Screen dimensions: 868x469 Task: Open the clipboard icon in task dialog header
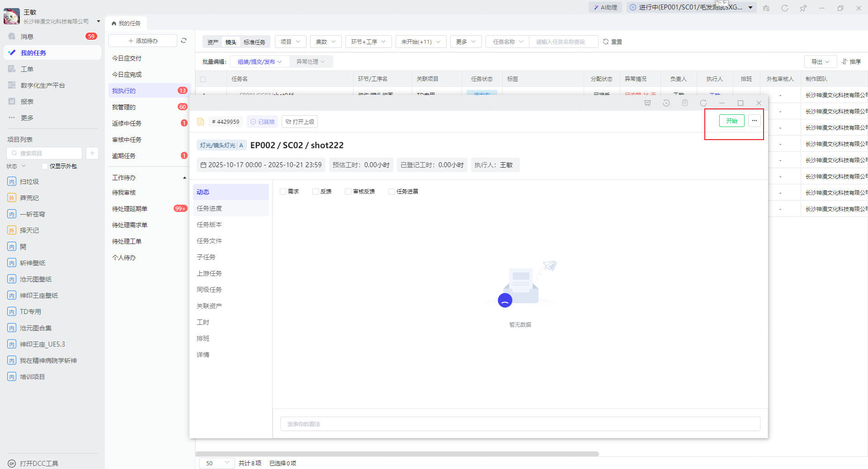(685, 103)
